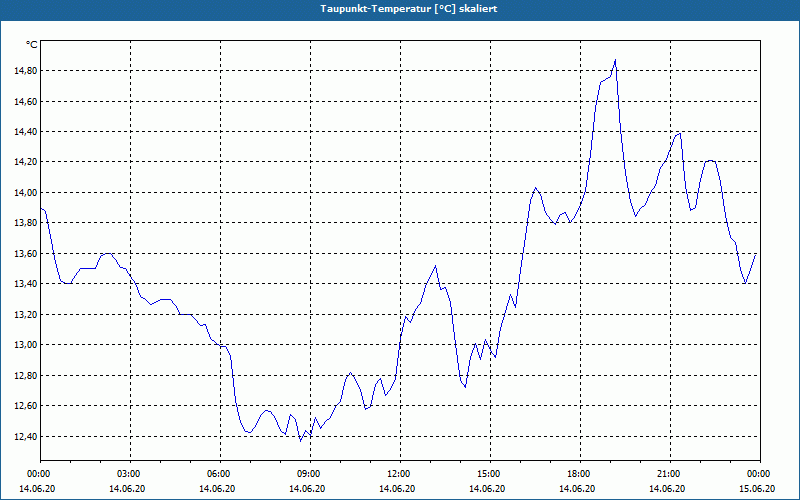Select the 14.06.20 date under 12:00
This screenshot has height=500, width=800.
click(397, 489)
